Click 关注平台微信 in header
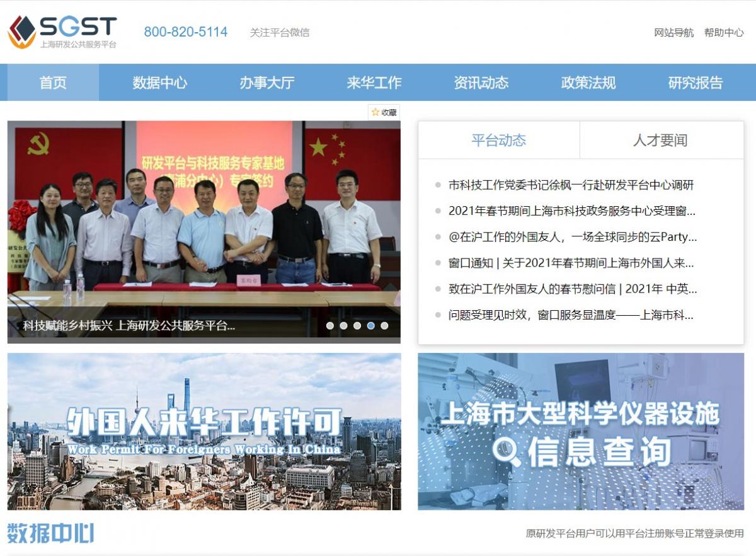 click(279, 33)
